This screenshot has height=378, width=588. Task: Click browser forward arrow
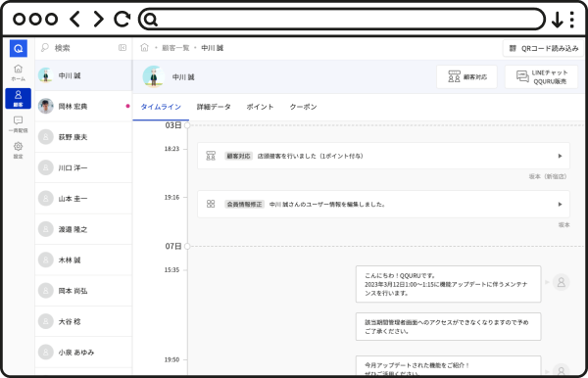coord(98,19)
